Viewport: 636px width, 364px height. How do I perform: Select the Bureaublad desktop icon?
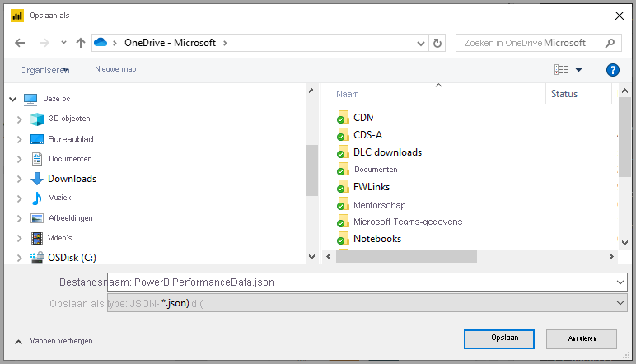[37, 139]
